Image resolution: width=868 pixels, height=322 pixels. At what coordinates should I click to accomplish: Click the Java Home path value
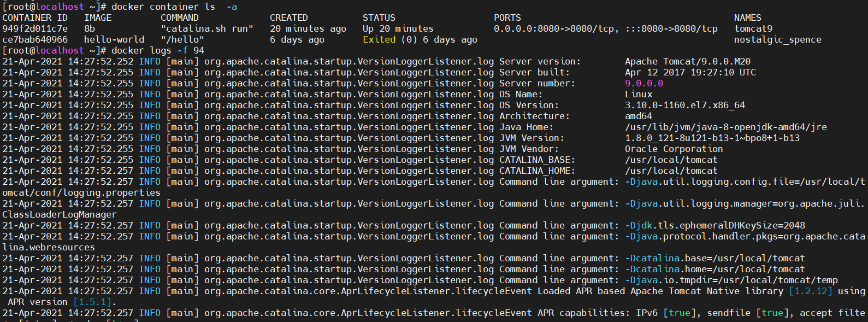726,127
